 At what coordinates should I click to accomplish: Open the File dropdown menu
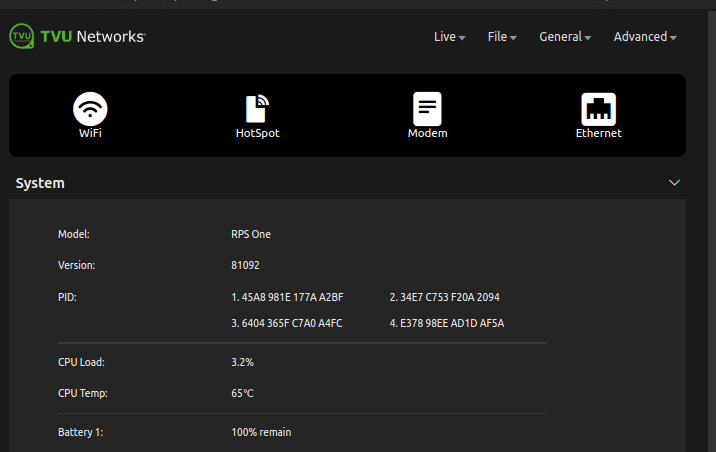502,37
